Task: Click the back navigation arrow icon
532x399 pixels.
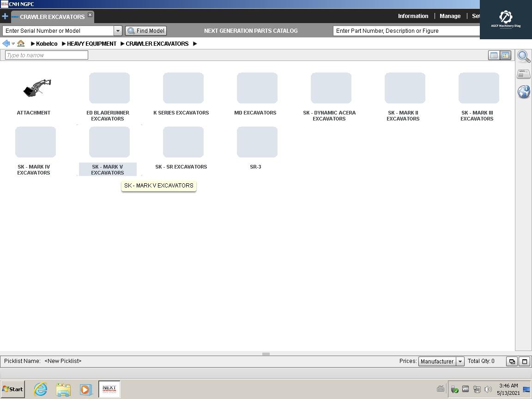Action: pyautogui.click(x=6, y=43)
